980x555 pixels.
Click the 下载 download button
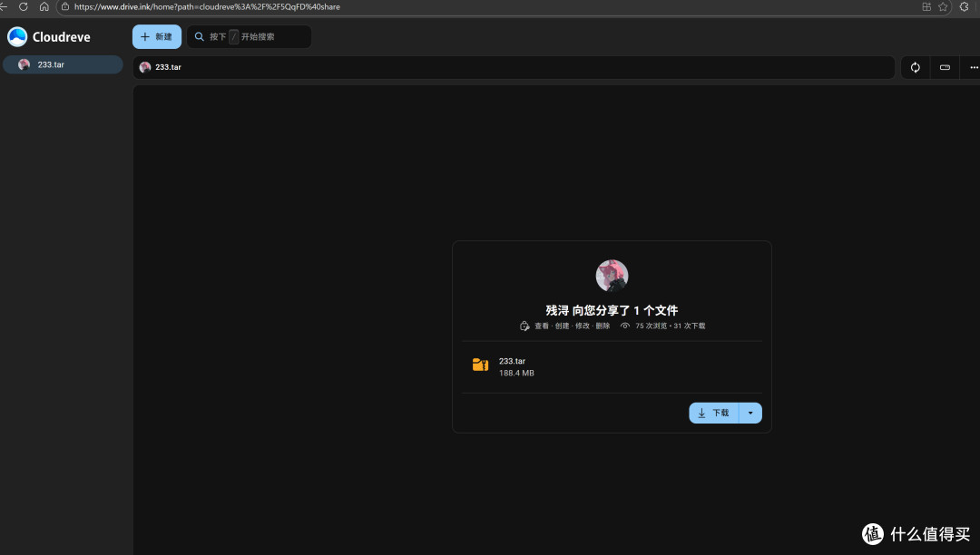coord(714,413)
